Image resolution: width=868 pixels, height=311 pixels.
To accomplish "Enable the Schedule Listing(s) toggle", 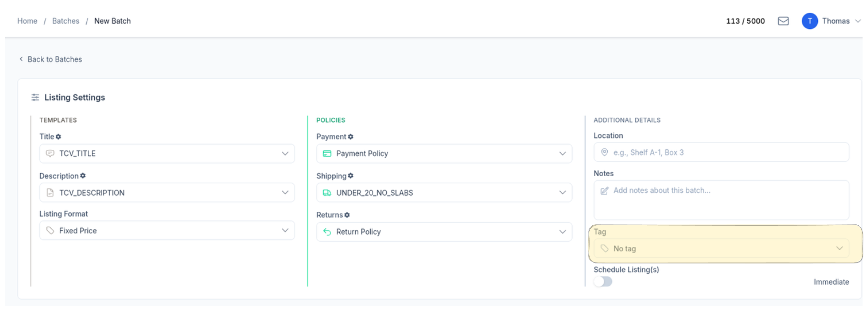I will tap(603, 281).
